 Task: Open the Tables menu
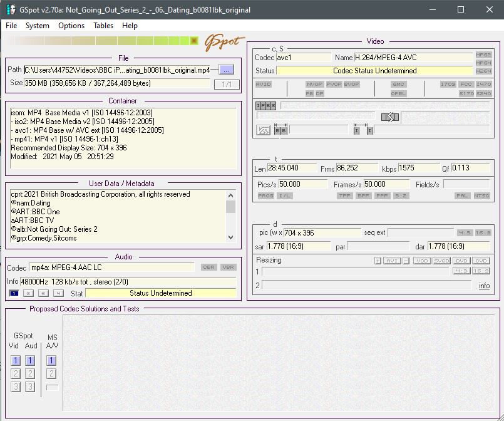103,26
